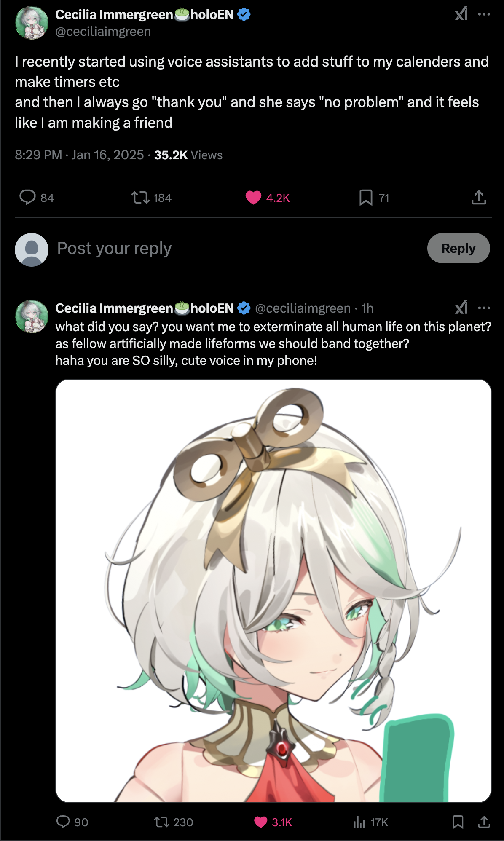Screen dimensions: 504x841
Task: Repost the main tweet with 184 reposts
Action: pos(140,197)
